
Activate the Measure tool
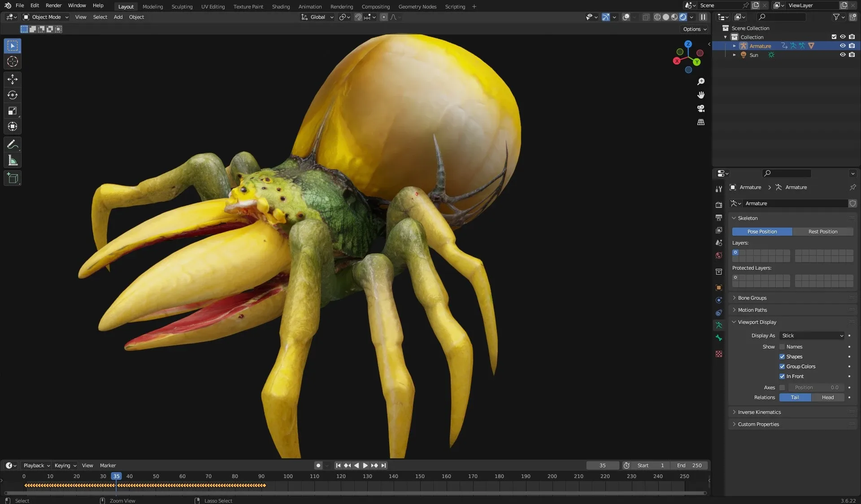click(13, 160)
